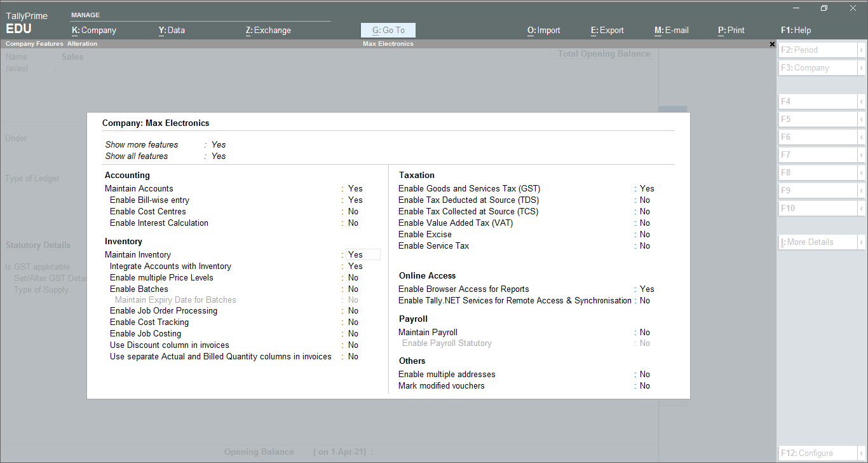Click Enable Goods and Services Tax label
Image resolution: width=868 pixels, height=463 pixels.
470,189
